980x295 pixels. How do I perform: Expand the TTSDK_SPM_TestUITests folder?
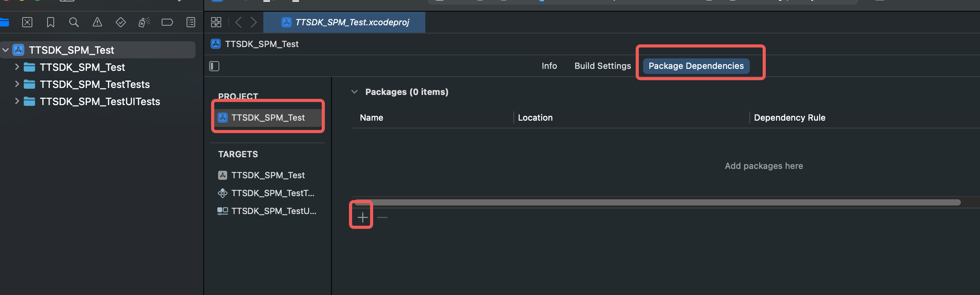(17, 101)
